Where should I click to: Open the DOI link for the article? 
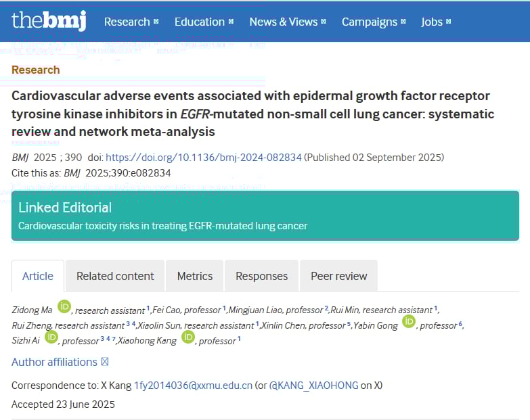pos(203,158)
